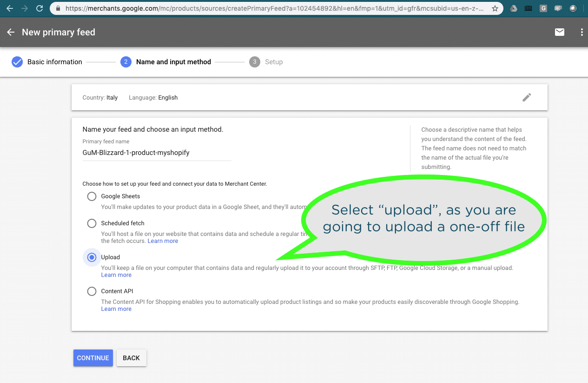Open the mail notifications icon
588x383 pixels.
point(560,32)
